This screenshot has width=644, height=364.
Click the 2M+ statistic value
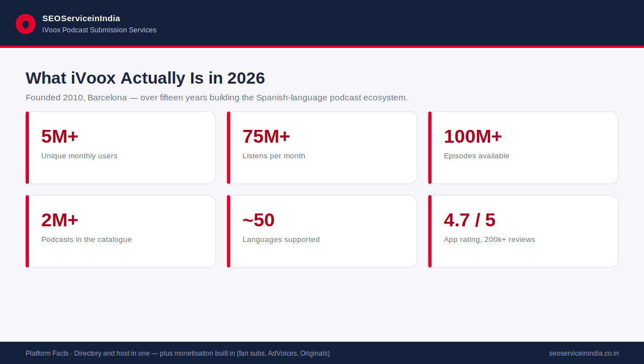60,220
